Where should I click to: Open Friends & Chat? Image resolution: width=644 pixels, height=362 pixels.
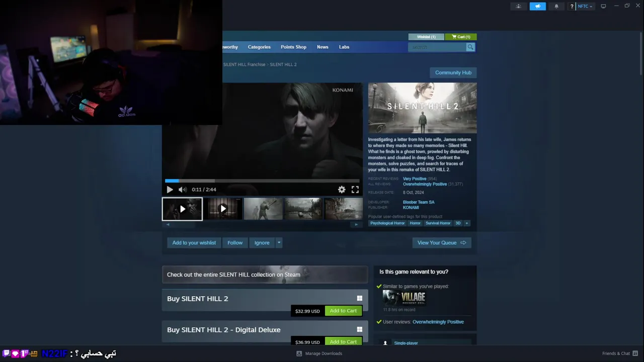pos(620,353)
